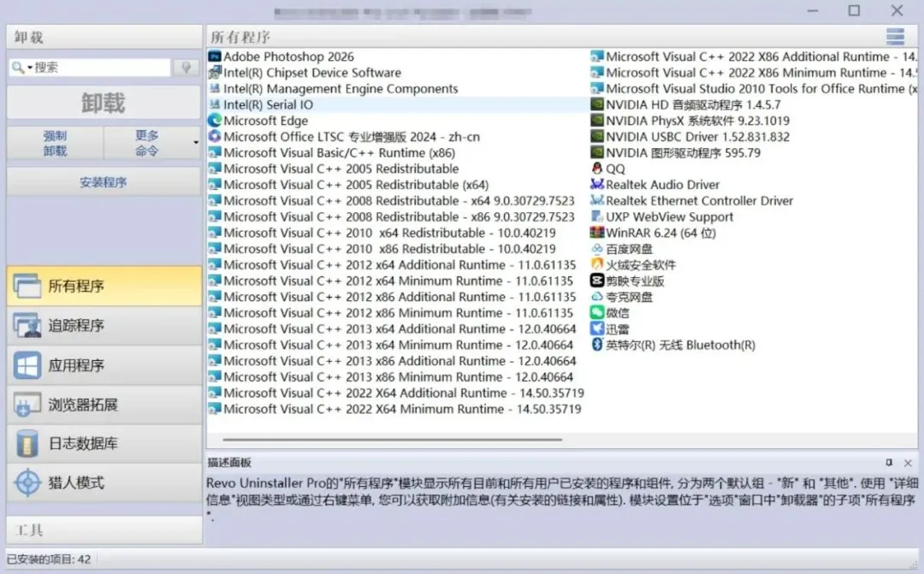Screen dimensions: 924x574
Task: Open the 追踪程序 module
Action: (x=104, y=325)
